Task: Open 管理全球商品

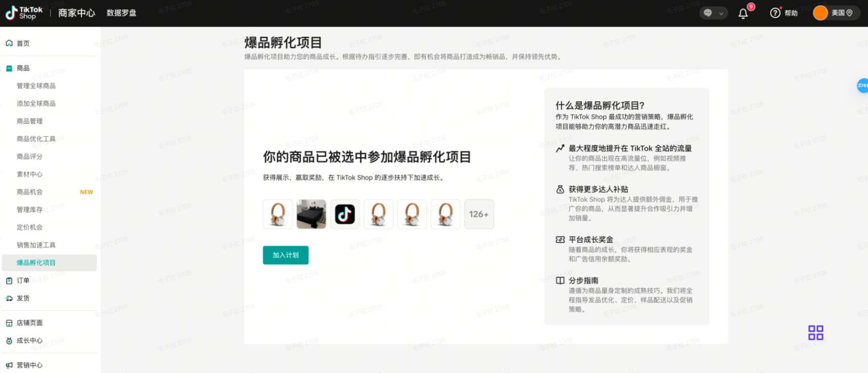Action: [x=36, y=86]
